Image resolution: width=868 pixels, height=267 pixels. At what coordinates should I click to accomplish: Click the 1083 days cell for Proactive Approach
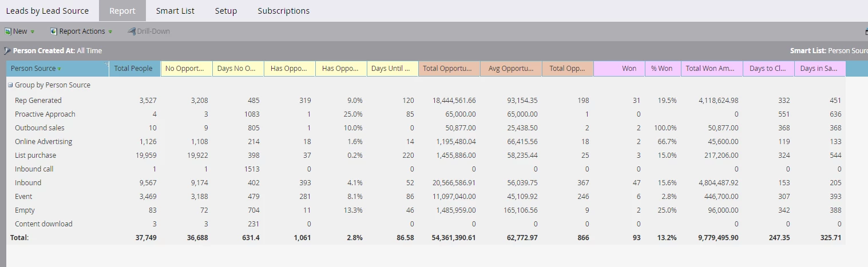[252, 114]
